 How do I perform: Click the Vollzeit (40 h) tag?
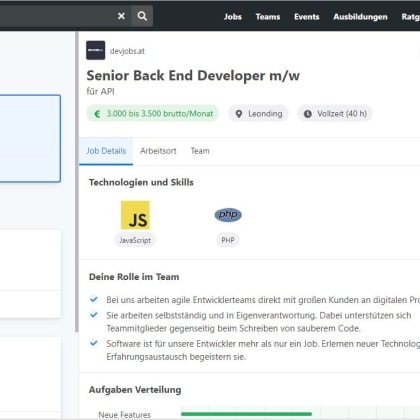pos(335,114)
